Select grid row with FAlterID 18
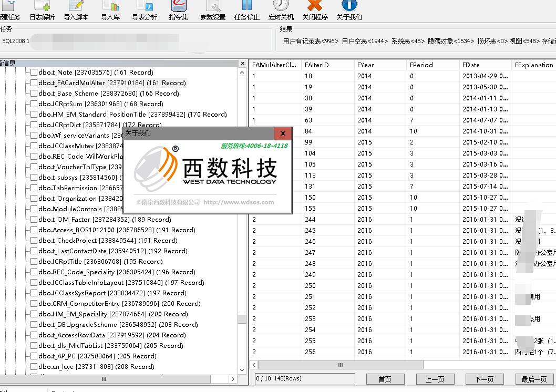Screen dimensions: 556x392 coord(403,76)
